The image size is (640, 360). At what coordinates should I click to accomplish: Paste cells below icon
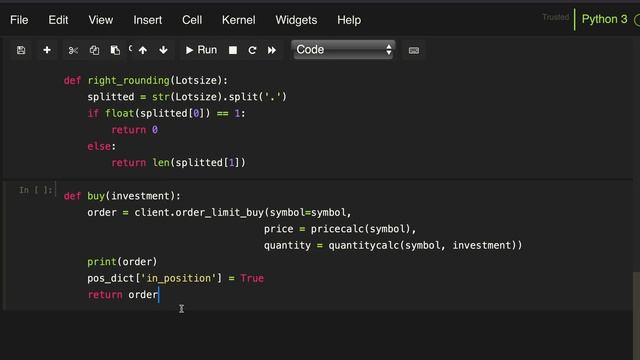click(115, 50)
